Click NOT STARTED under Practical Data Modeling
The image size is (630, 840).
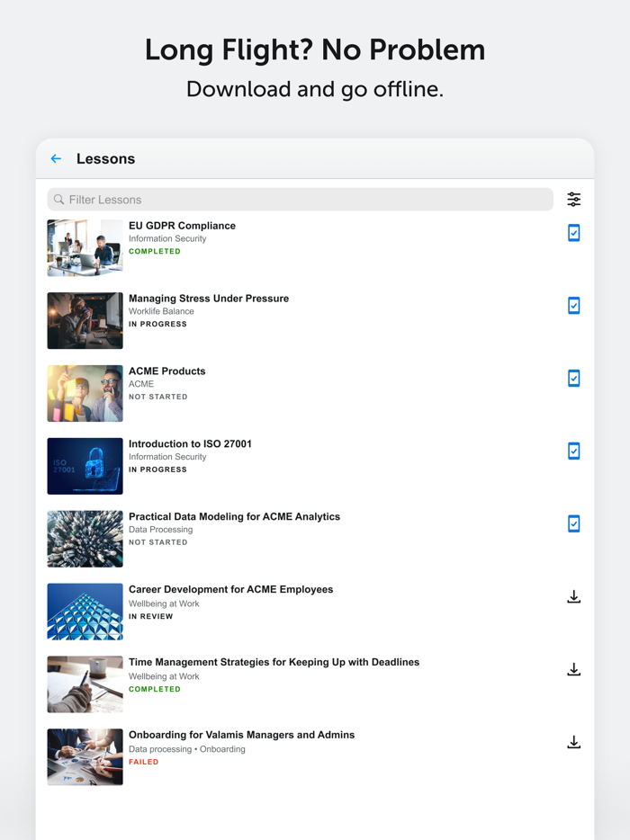coord(158,542)
